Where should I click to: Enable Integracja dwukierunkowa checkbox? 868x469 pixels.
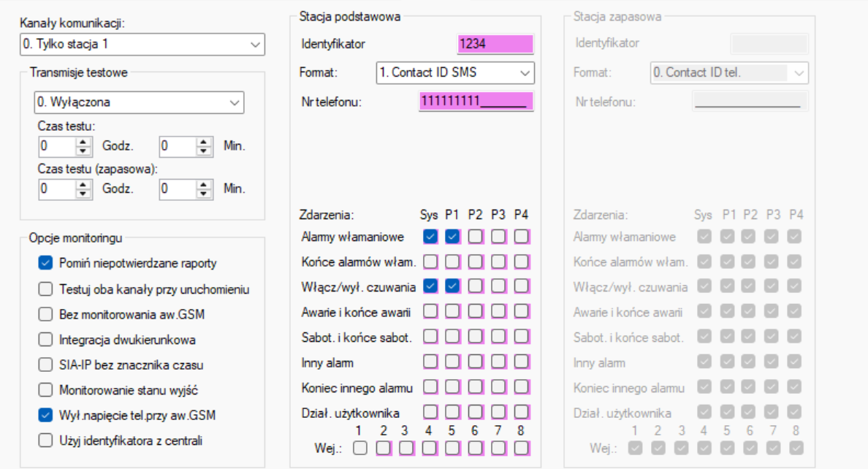[x=45, y=340]
